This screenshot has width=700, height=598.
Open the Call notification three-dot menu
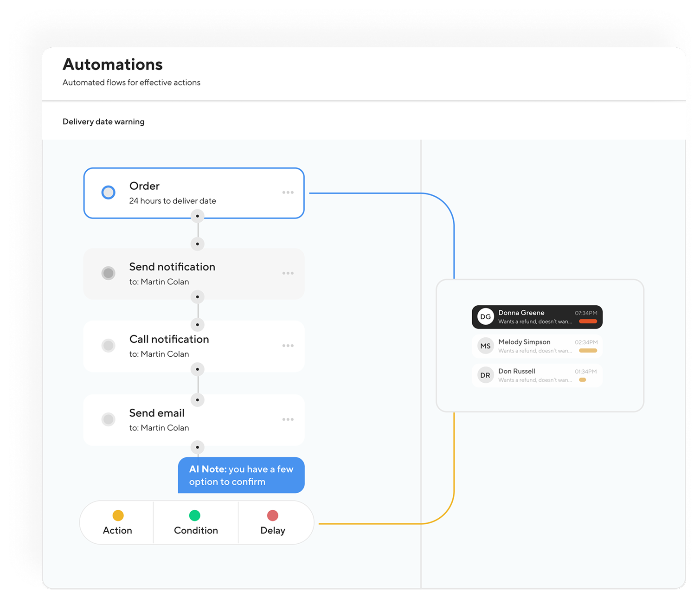pyautogui.click(x=288, y=346)
